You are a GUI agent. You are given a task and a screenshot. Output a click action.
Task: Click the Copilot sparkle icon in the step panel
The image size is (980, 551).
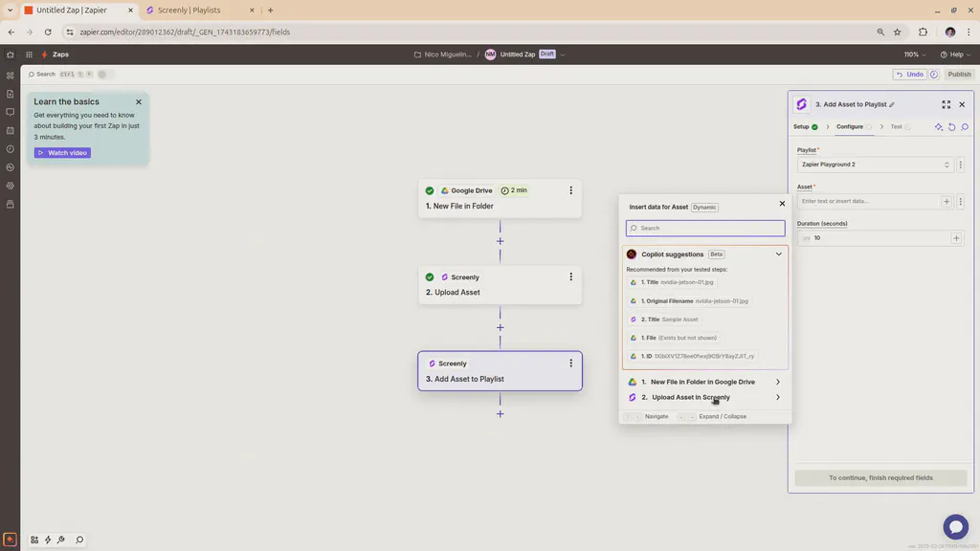(x=938, y=126)
